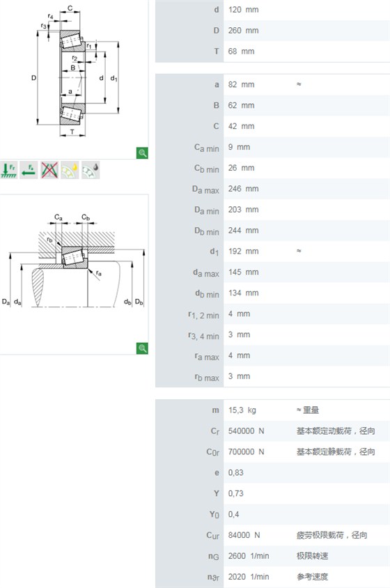This screenshot has height=588, width=390.
Task: Select the C value 42 mm
Action: pos(241,126)
